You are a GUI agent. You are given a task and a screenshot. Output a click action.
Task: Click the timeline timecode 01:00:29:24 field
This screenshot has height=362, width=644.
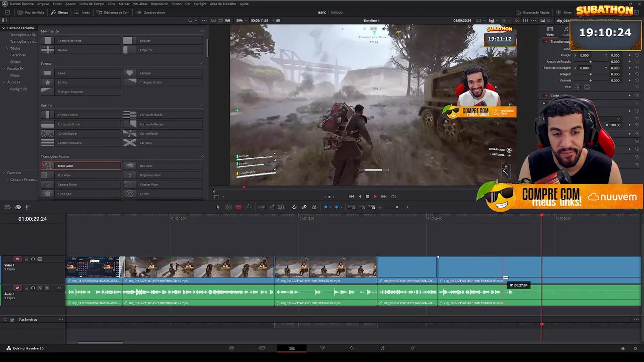[32, 219]
